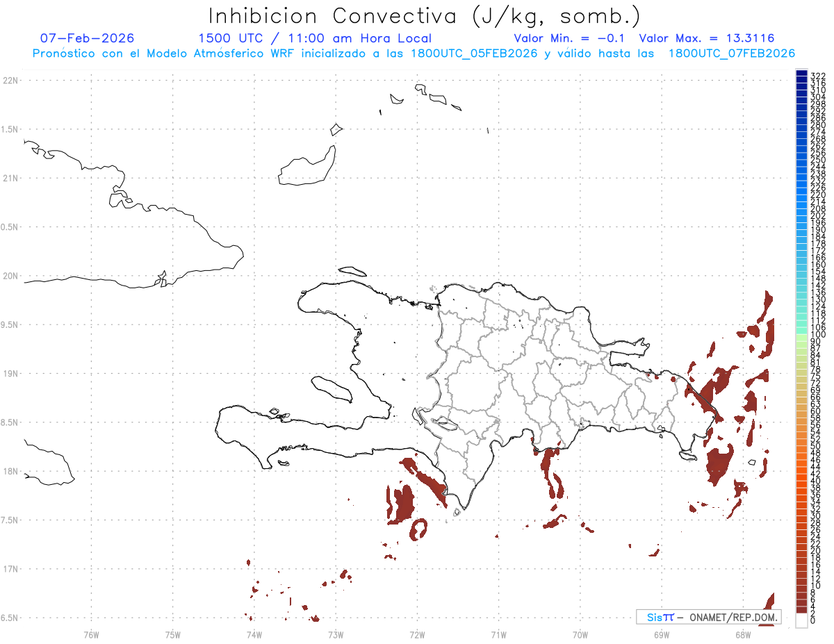Click the "71W" longitude label

coord(498,634)
